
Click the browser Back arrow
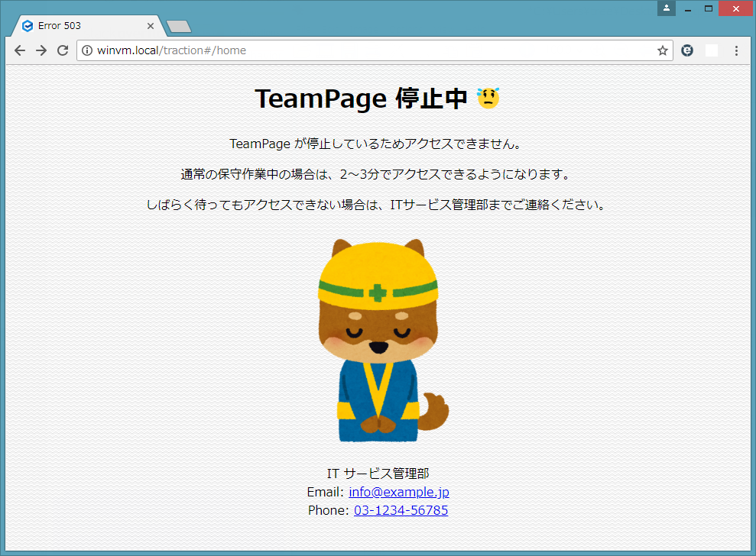20,50
